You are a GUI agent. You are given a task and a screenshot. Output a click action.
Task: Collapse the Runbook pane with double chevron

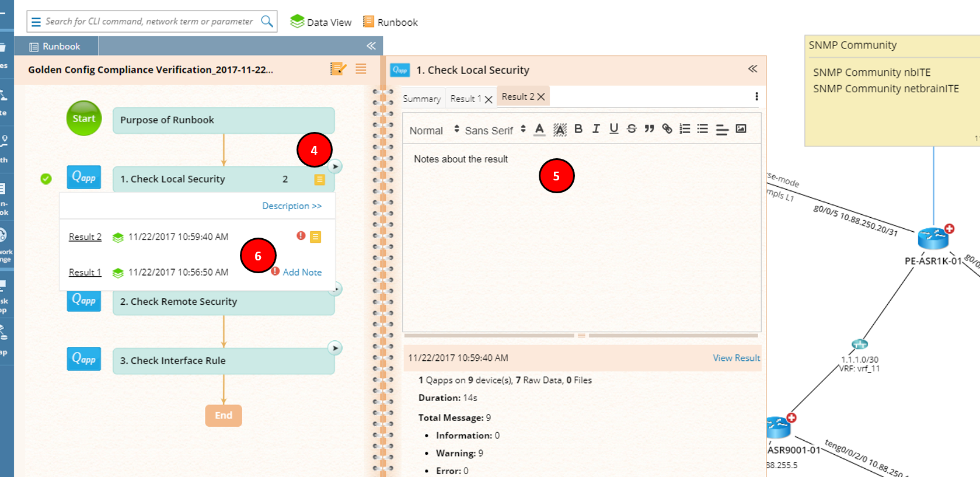click(x=371, y=46)
